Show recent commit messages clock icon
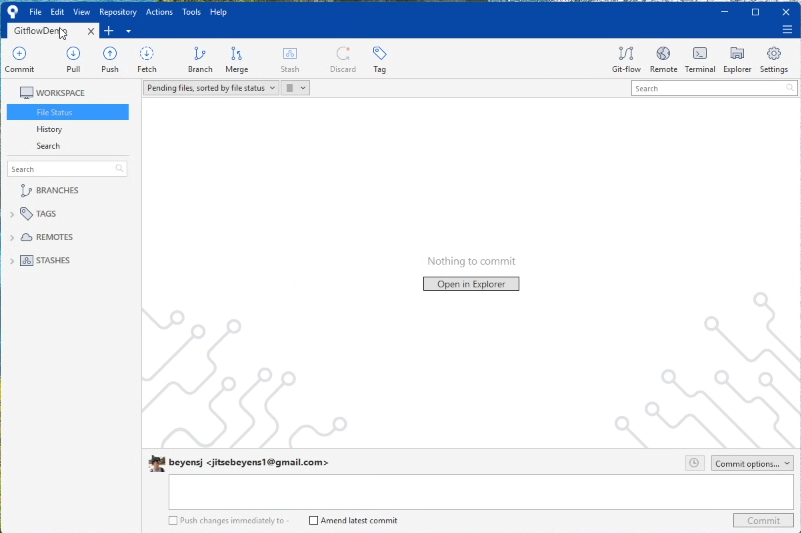The width and height of the screenshot is (801, 533). [694, 463]
